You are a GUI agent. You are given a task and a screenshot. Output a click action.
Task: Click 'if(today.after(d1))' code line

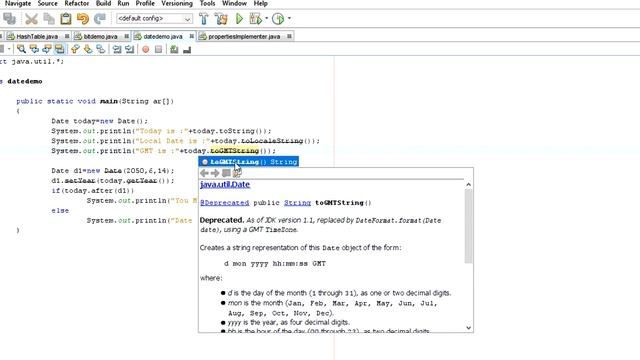click(x=93, y=191)
